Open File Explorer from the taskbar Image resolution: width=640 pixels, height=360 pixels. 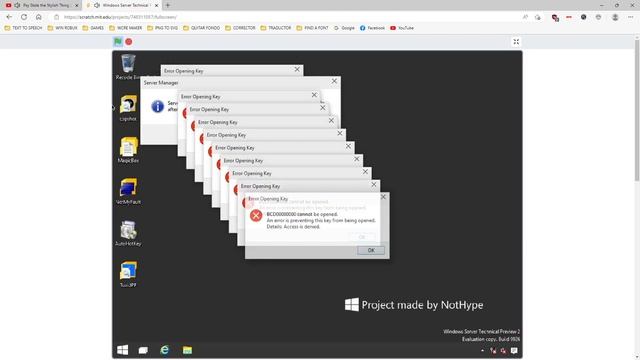[x=187, y=350]
